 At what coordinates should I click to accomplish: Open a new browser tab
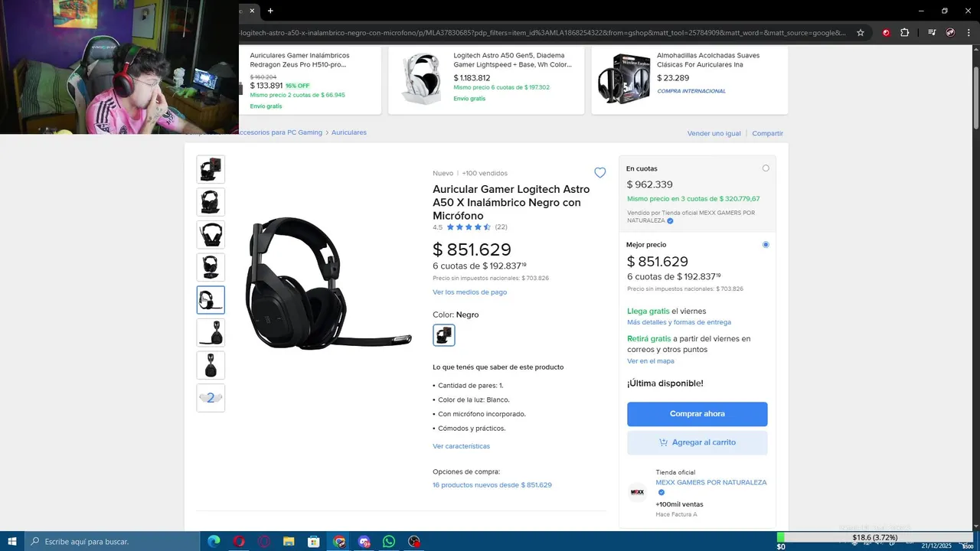(270, 11)
